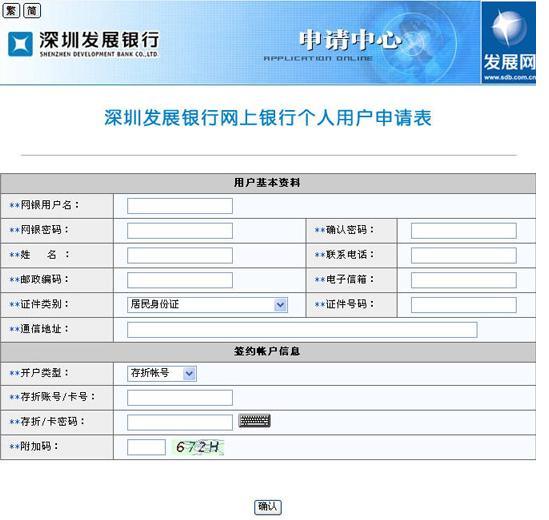The height and width of the screenshot is (520, 549).
Task: Focus the 电子信箱 input field
Action: pos(464,280)
